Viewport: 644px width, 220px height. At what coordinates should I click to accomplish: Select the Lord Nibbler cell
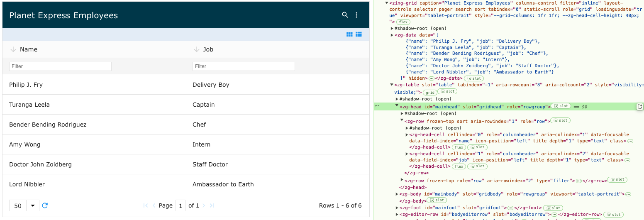tap(94, 184)
